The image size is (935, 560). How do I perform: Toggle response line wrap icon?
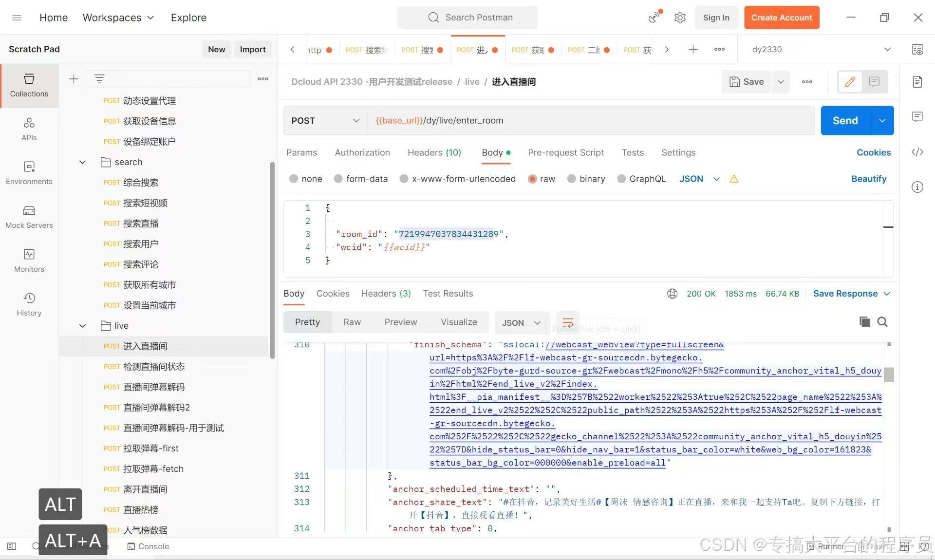(568, 322)
